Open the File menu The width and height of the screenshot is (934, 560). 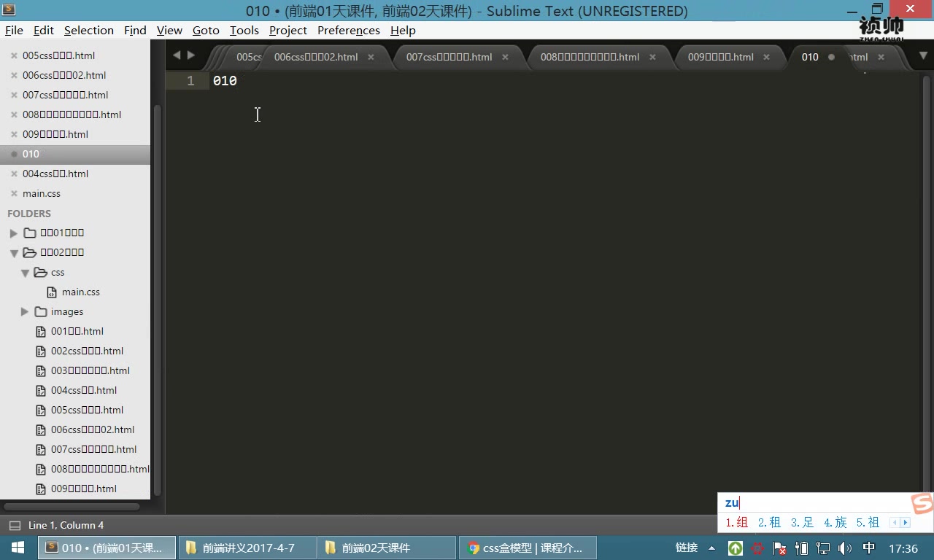point(14,30)
